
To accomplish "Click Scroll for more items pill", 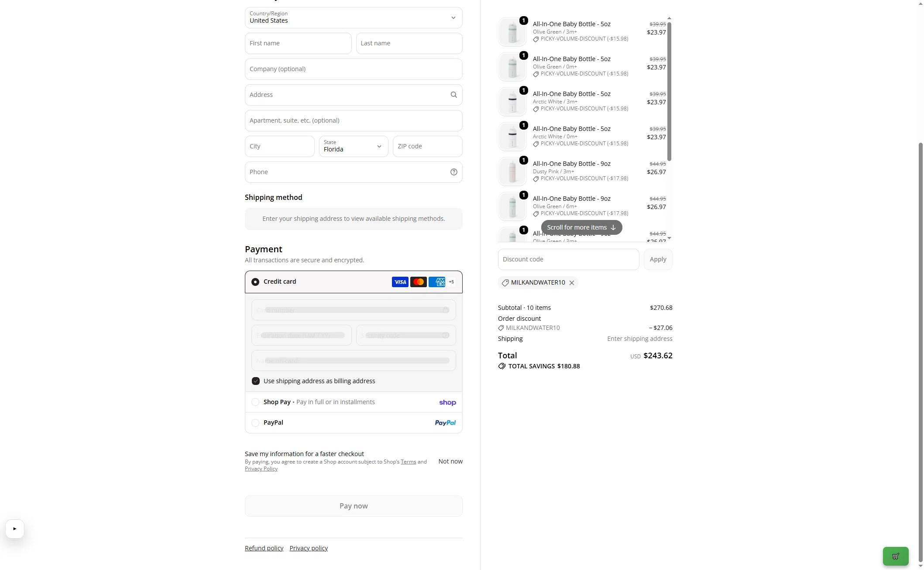I will [581, 227].
